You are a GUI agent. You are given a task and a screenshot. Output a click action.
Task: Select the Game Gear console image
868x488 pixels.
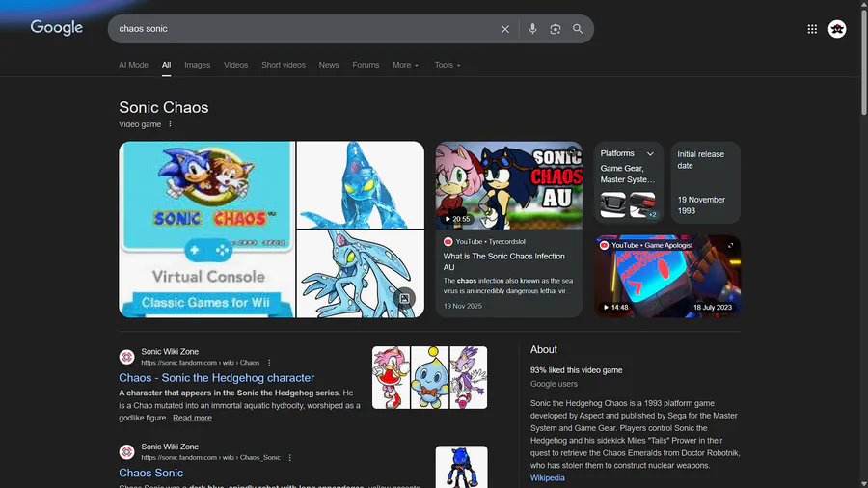(x=612, y=204)
